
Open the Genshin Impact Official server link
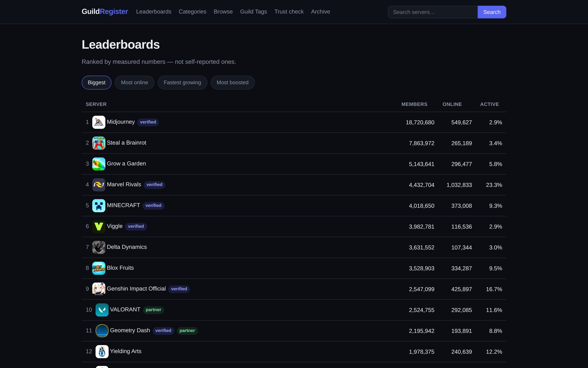(136, 289)
